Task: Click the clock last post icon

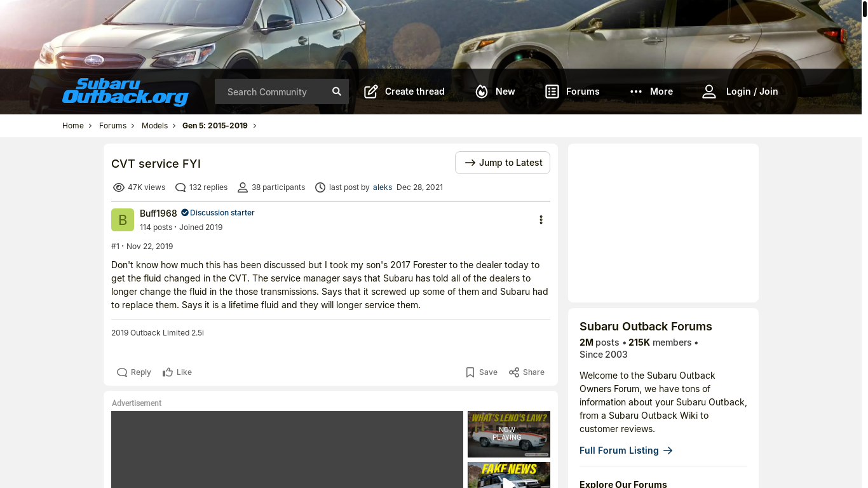Action: point(320,187)
